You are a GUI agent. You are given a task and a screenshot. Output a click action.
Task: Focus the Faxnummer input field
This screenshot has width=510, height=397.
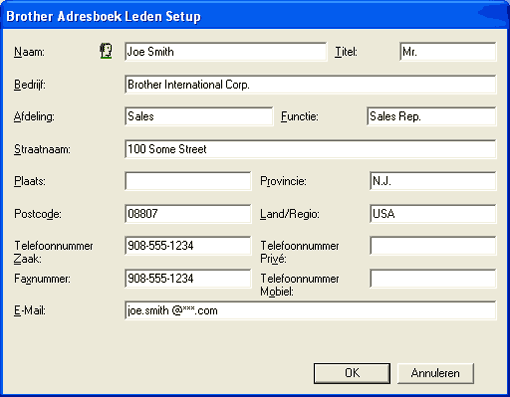click(188, 278)
